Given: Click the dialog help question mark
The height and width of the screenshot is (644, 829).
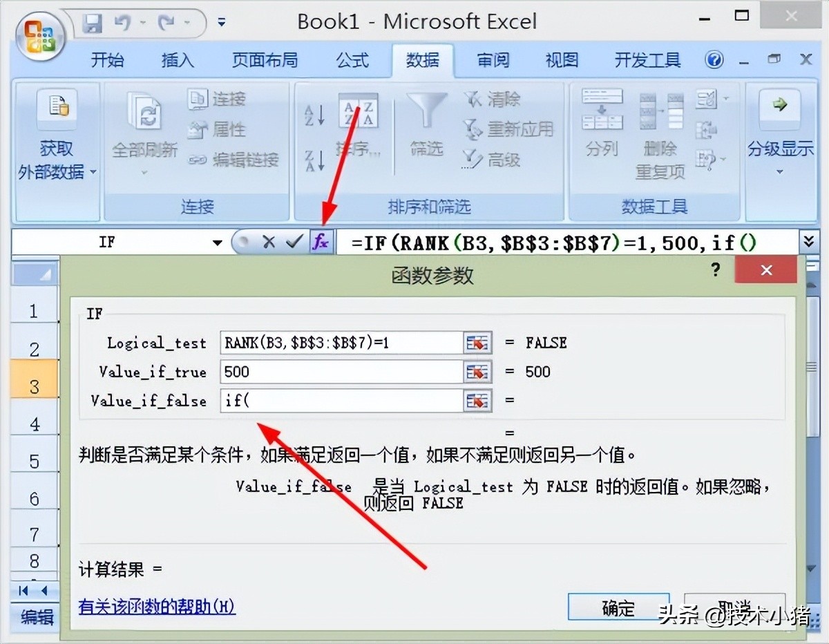Looking at the screenshot, I should pyautogui.click(x=716, y=269).
